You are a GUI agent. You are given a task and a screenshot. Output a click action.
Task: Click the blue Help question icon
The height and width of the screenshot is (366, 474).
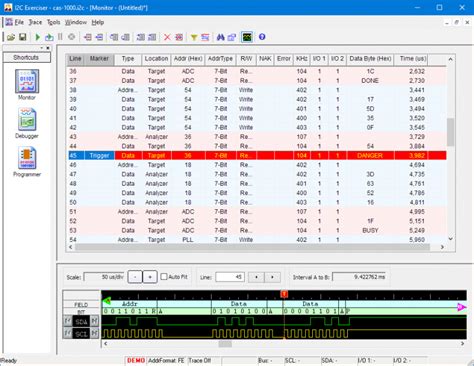[262, 37]
